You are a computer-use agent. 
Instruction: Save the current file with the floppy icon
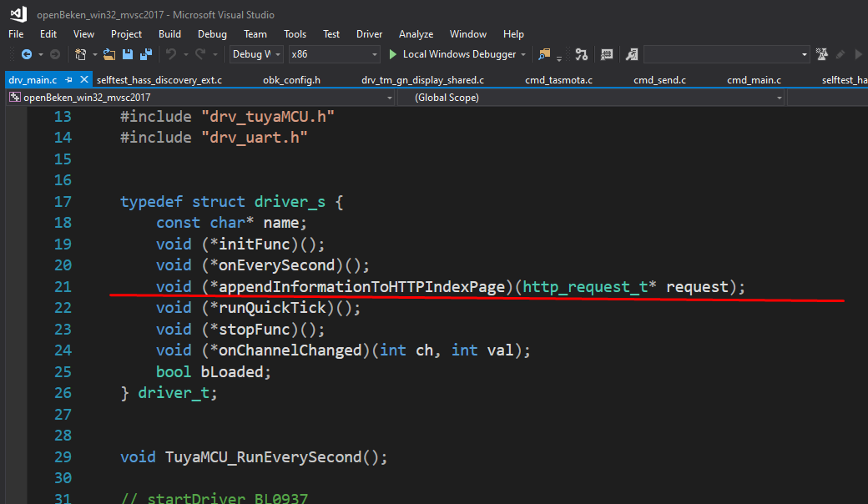coord(128,54)
